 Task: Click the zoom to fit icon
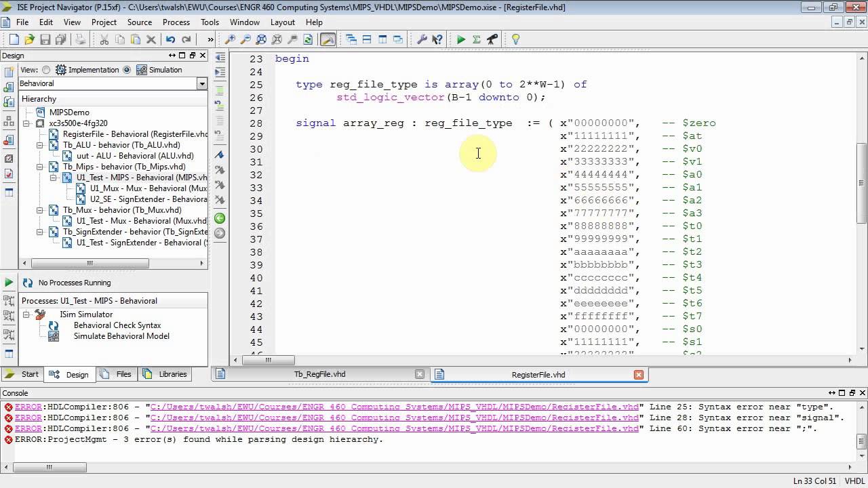262,39
